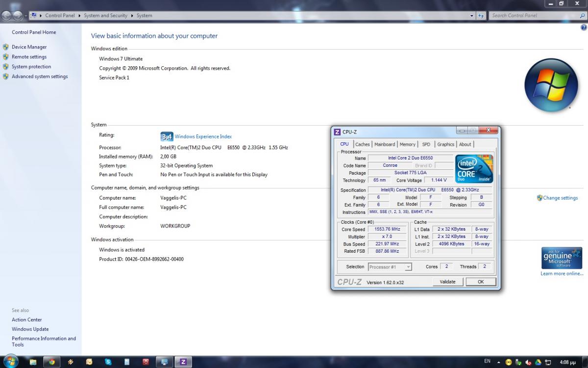Image resolution: width=588 pixels, height=368 pixels.
Task: Open the address bar history dropdown
Action: point(472,16)
